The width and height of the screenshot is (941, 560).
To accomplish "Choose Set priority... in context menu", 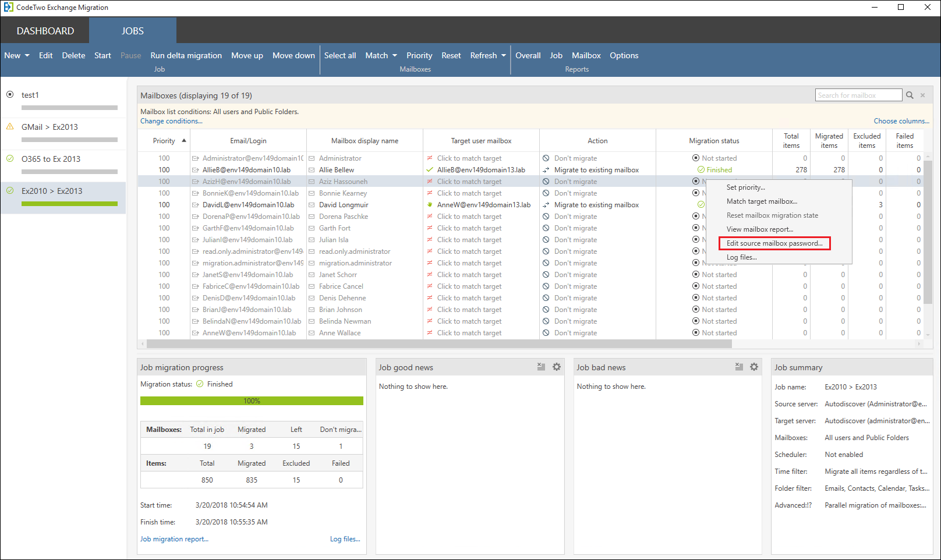I will click(x=779, y=187).
